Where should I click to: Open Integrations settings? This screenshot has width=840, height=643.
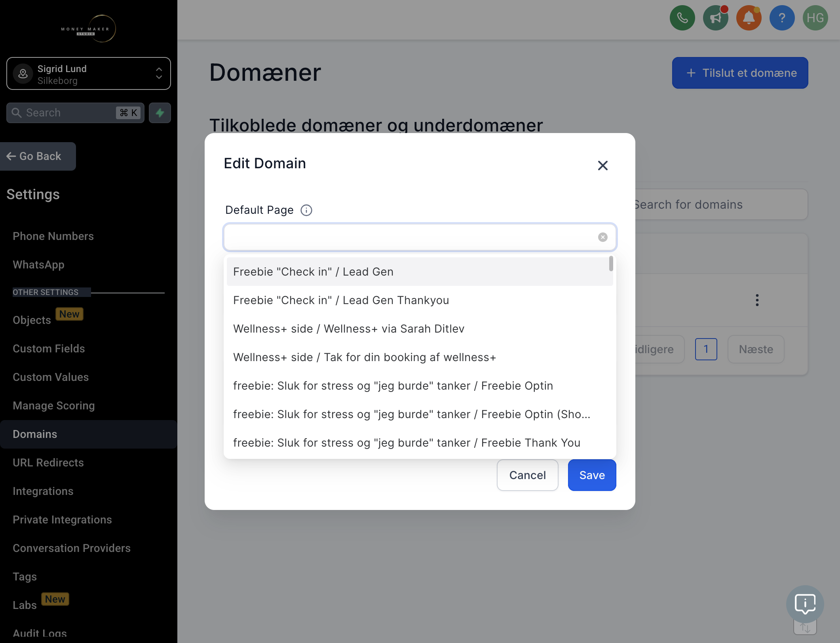tap(43, 491)
